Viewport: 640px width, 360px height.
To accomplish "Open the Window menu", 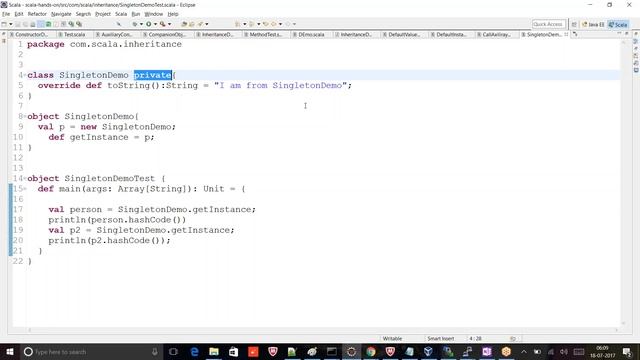I will (x=153, y=14).
